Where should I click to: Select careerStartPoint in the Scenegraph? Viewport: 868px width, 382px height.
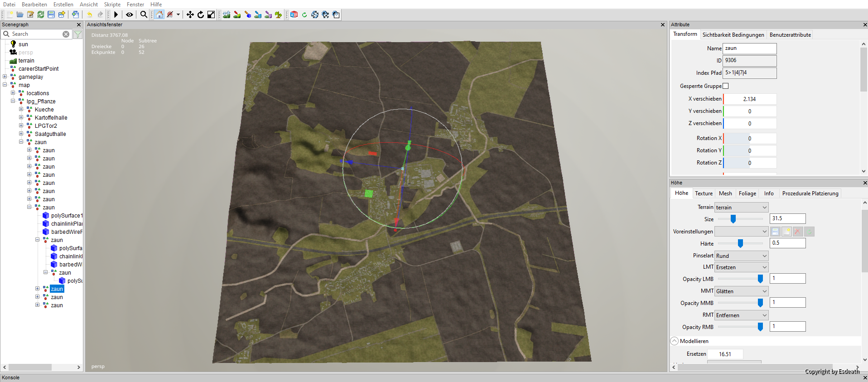tap(39, 69)
